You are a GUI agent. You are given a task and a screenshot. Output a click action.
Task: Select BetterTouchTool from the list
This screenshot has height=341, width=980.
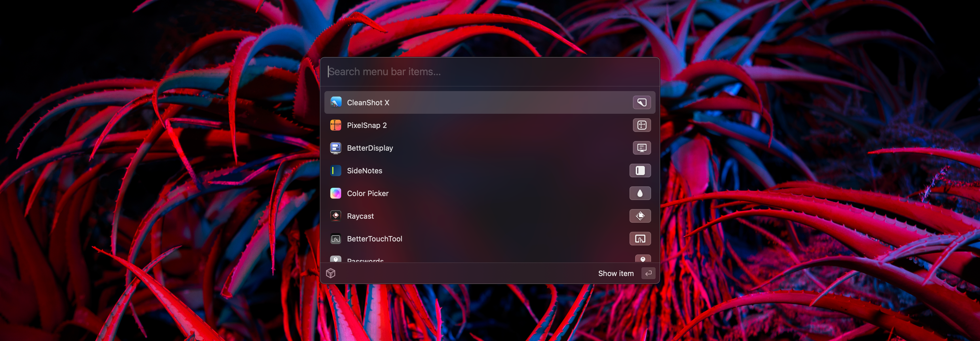(x=489, y=238)
